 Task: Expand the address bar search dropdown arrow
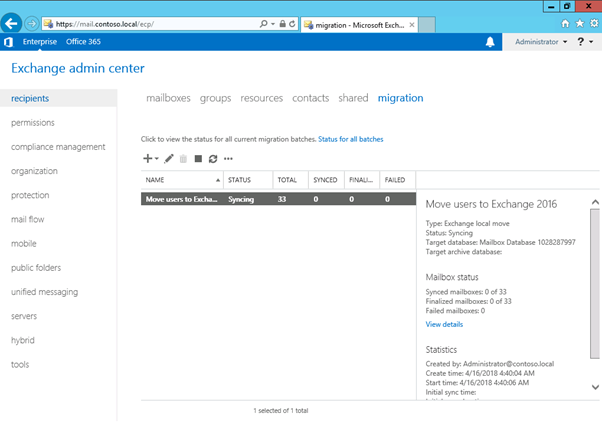(x=273, y=24)
